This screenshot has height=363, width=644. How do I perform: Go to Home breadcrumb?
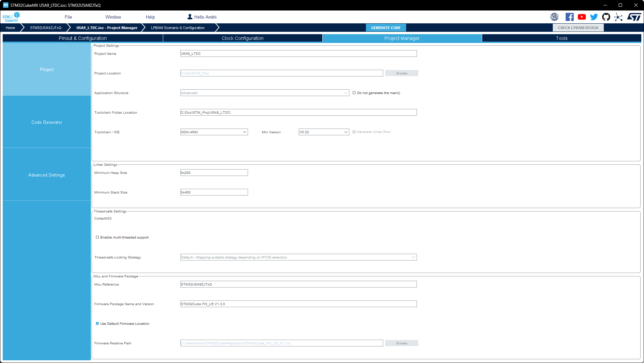(x=10, y=28)
